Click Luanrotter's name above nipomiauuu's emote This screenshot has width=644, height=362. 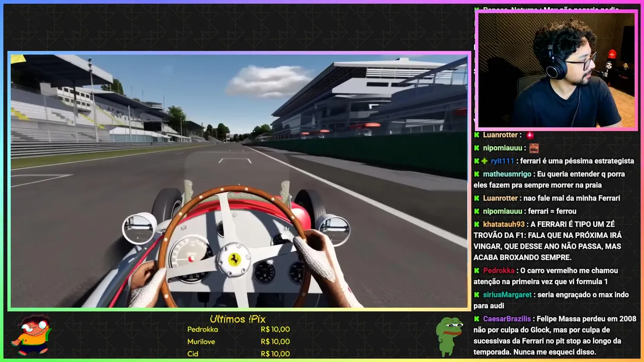click(x=500, y=135)
